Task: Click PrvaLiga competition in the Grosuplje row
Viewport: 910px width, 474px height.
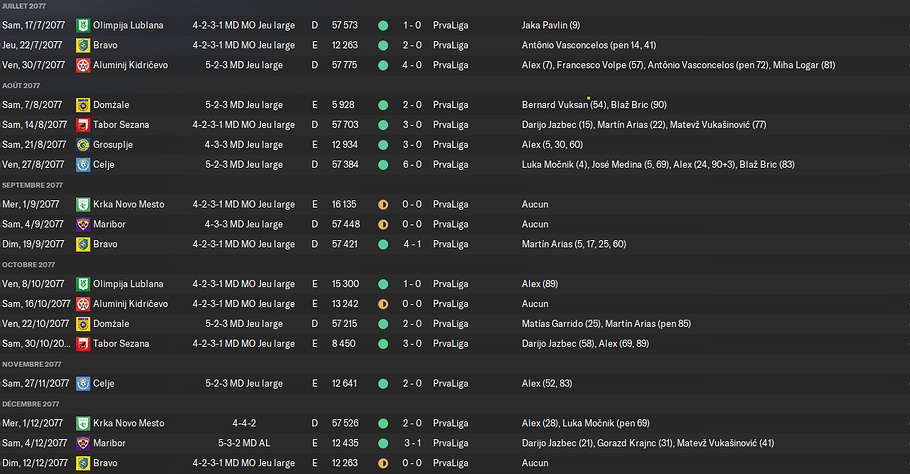Action: (450, 144)
